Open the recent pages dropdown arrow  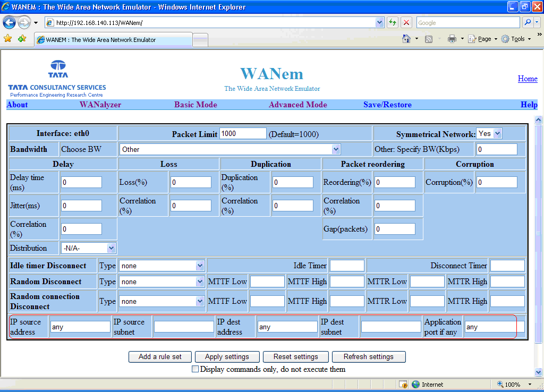36,23
